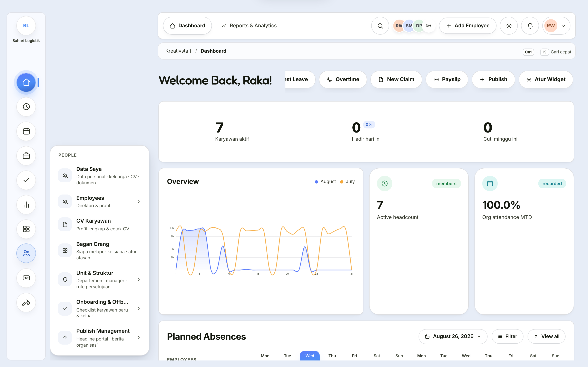Click the search magnifier icon
The height and width of the screenshot is (367, 588).
(x=380, y=26)
